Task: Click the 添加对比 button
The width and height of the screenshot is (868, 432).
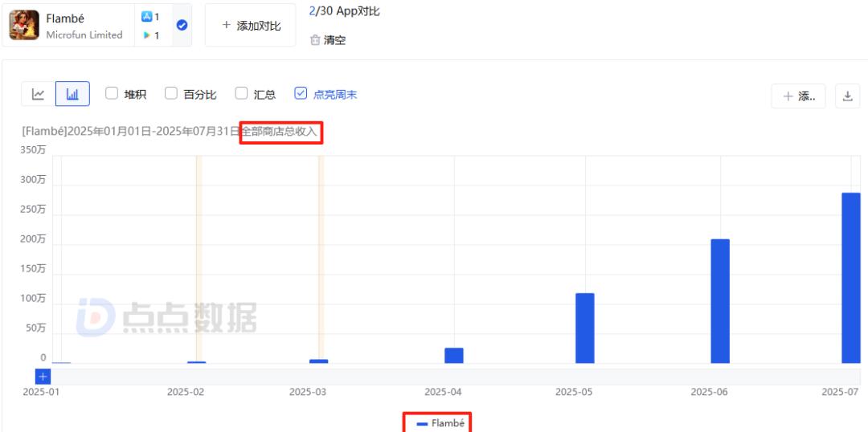Action: pyautogui.click(x=250, y=26)
